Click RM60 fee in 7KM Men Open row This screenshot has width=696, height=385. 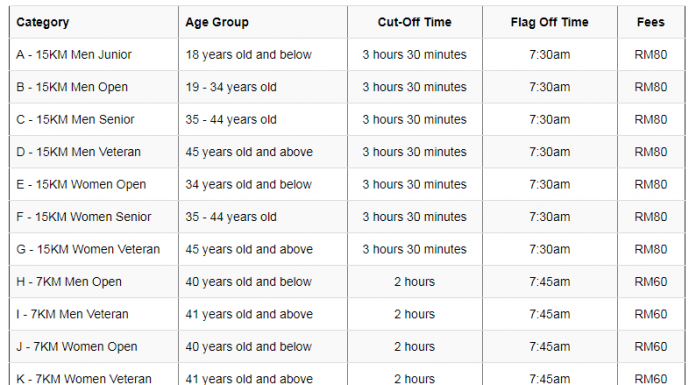pos(651,282)
